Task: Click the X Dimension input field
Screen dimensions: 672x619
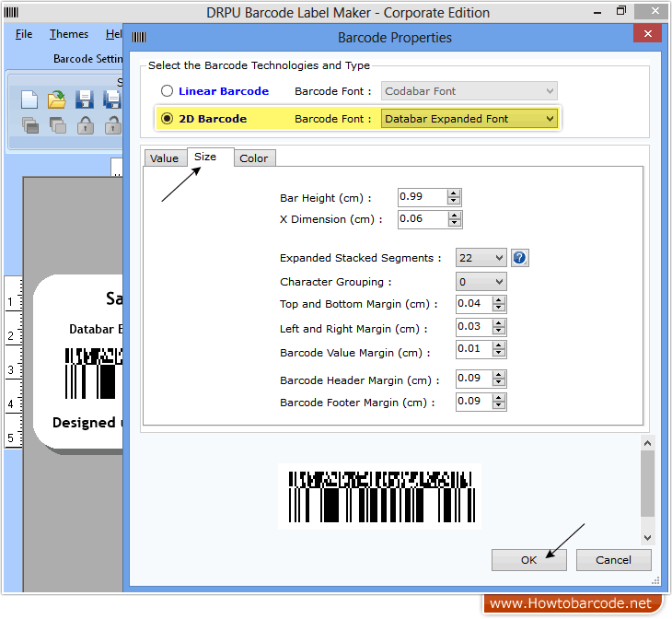Action: [423, 219]
